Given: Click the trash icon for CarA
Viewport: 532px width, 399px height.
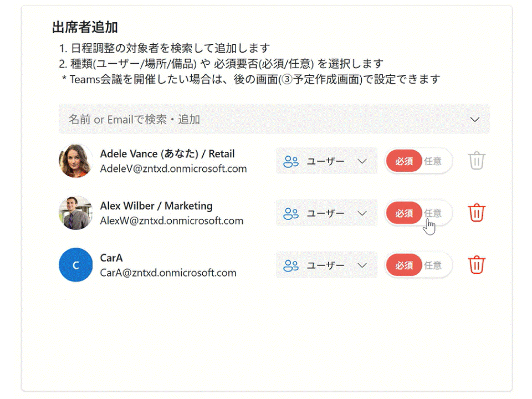Looking at the screenshot, I should click(477, 265).
